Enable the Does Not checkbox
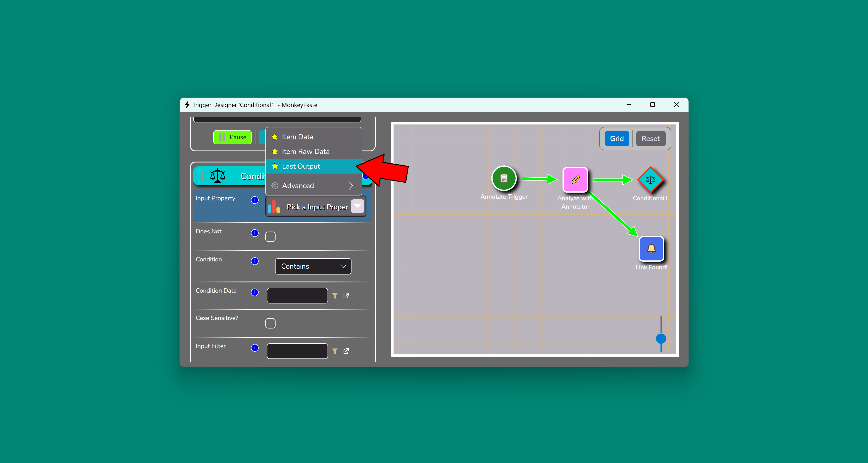Screen dimensions: 868x463 [270, 237]
